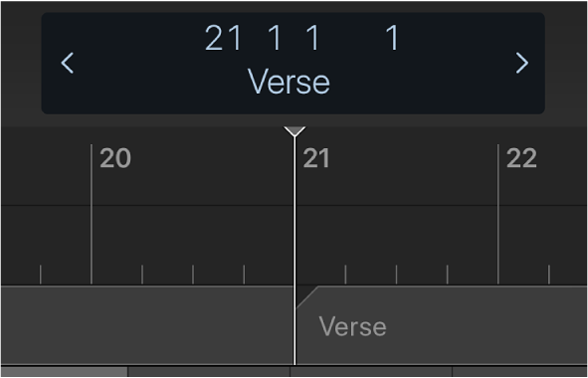
Task: Select the division value in position display
Action: pos(313,38)
